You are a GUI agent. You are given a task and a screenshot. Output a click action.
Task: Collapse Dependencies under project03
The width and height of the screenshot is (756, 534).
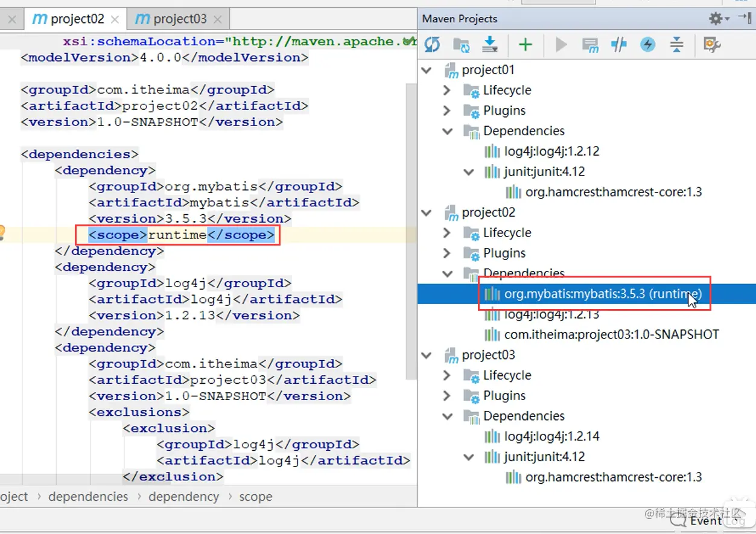pos(447,416)
